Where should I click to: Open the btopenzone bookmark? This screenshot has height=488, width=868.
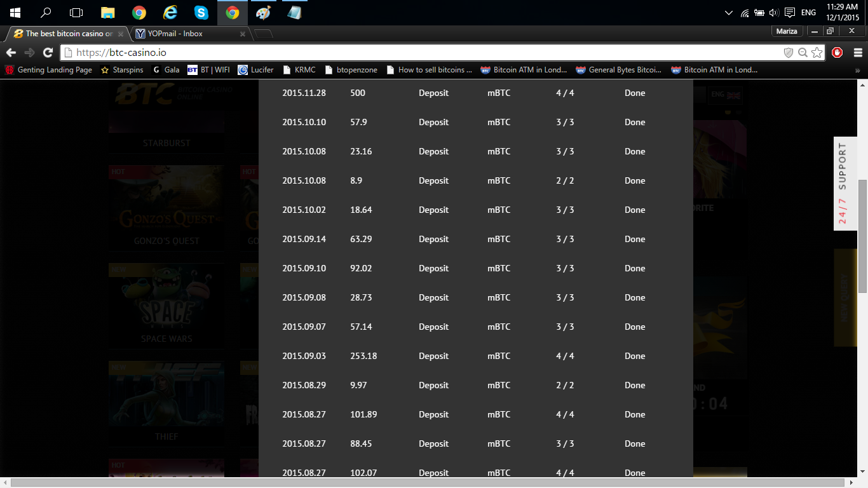click(x=350, y=70)
